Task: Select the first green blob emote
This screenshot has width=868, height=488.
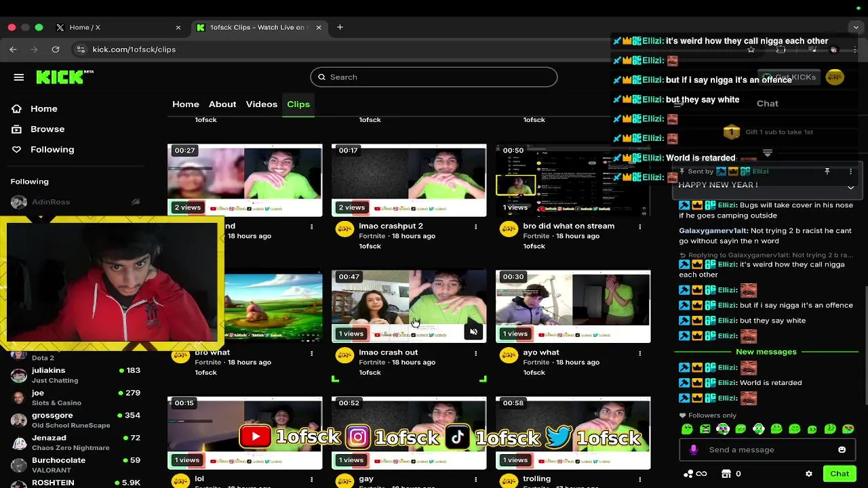Action: [x=687, y=429]
